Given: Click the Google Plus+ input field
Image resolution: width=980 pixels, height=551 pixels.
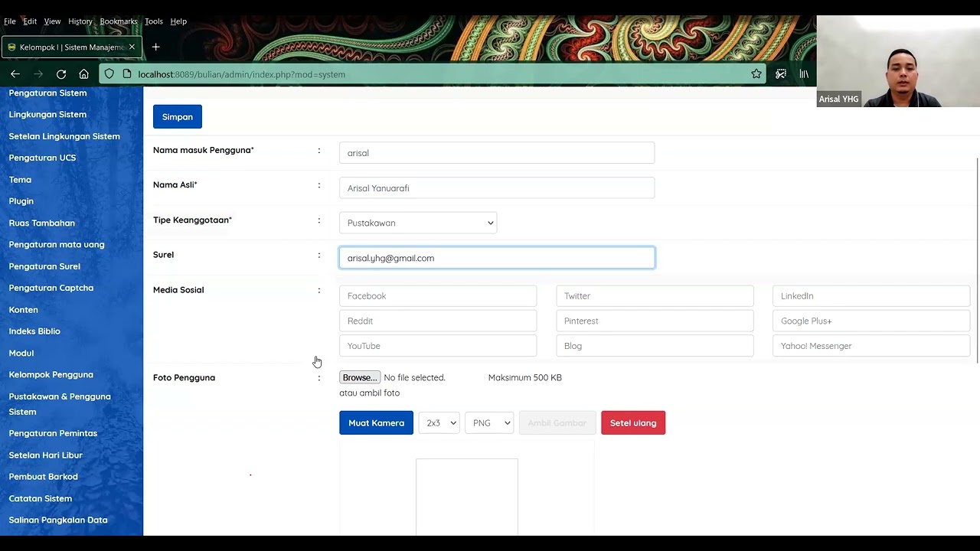Looking at the screenshot, I should (871, 321).
